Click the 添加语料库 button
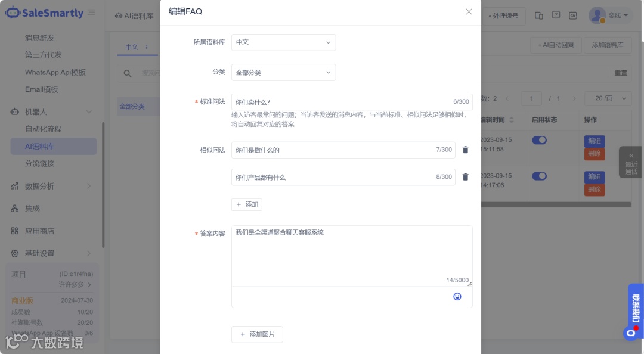This screenshot has height=354, width=644. 608,45
